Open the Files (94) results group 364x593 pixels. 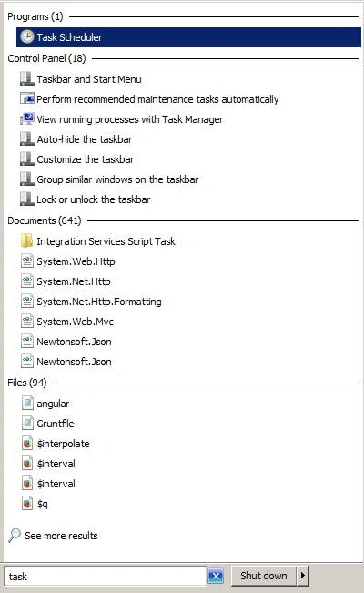tap(26, 383)
